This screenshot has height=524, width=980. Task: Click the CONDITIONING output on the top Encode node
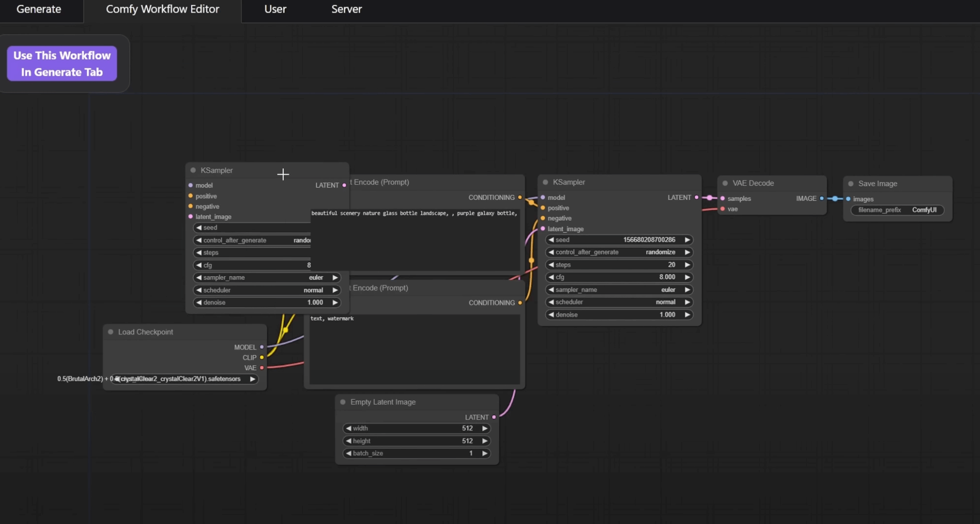click(519, 197)
